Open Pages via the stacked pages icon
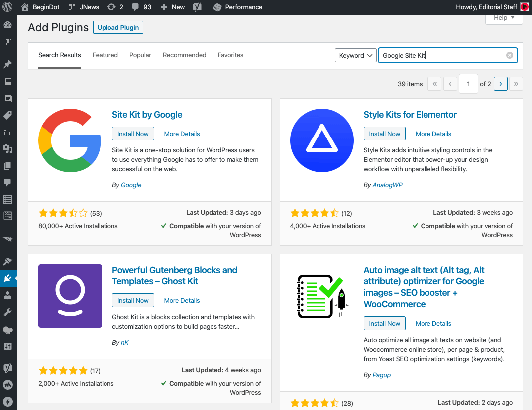Image resolution: width=532 pixels, height=410 pixels. pyautogui.click(x=8, y=166)
